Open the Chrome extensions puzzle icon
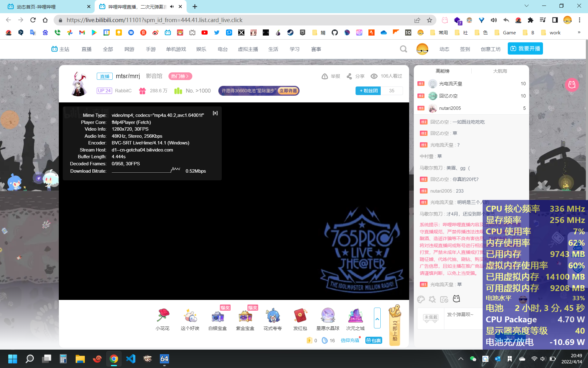The image size is (588, 368). tap(530, 20)
